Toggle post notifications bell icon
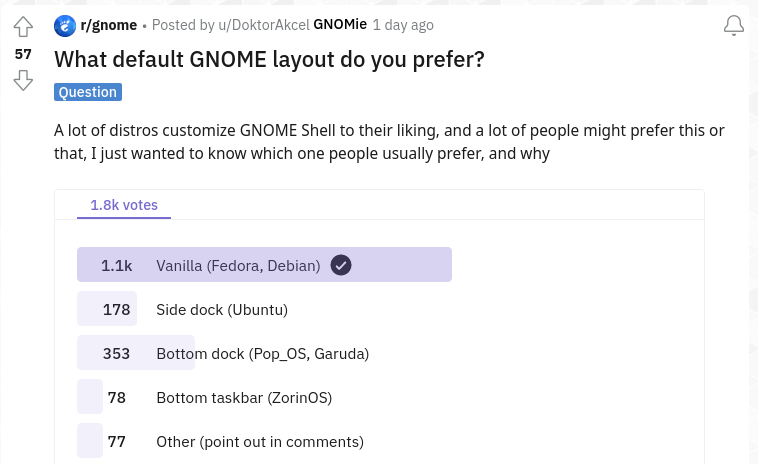 [x=733, y=26]
